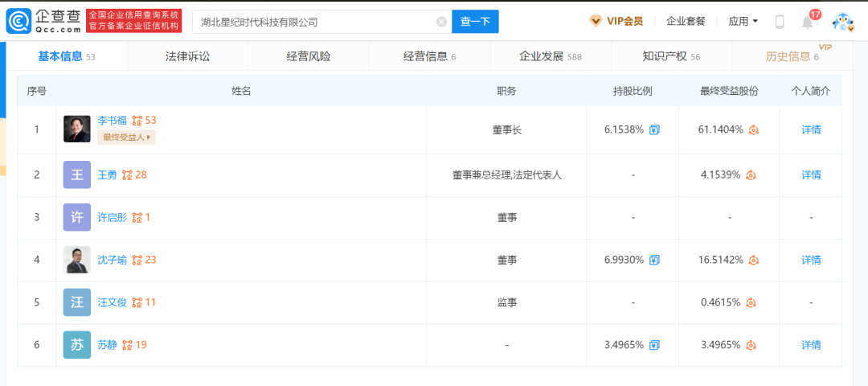Screen dimensions: 868x386
Task: Open beneficiary chain icon beside 4.1539%
Action: pyautogui.click(x=751, y=175)
